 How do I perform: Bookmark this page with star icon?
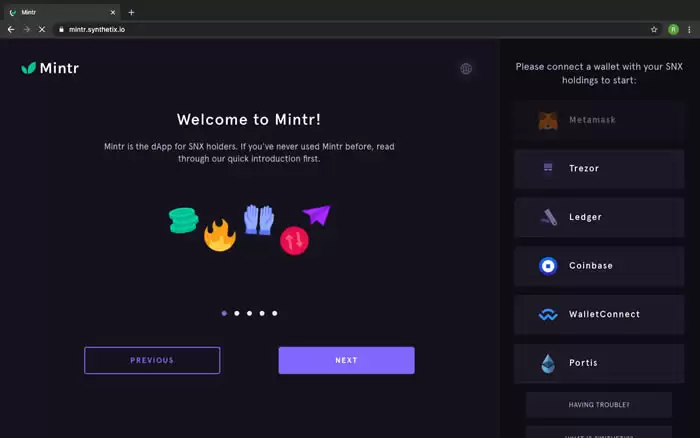pyautogui.click(x=654, y=30)
